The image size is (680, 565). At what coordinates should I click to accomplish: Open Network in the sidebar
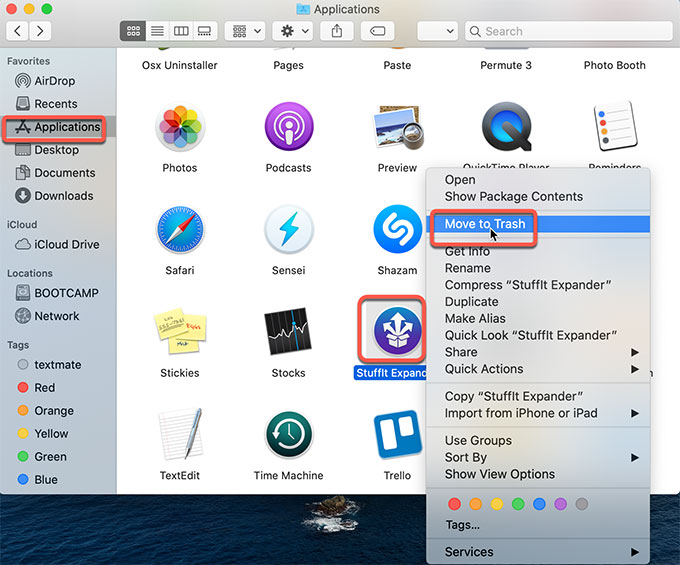coord(57,316)
